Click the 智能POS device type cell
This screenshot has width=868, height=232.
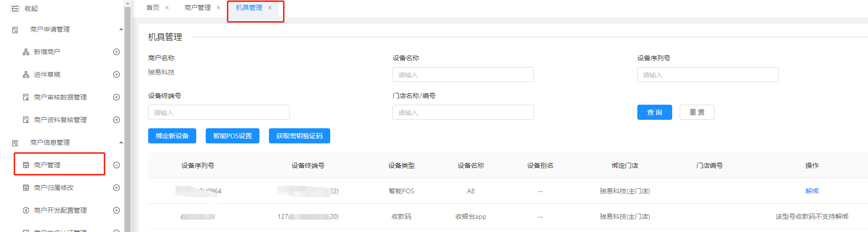pyautogui.click(x=401, y=191)
